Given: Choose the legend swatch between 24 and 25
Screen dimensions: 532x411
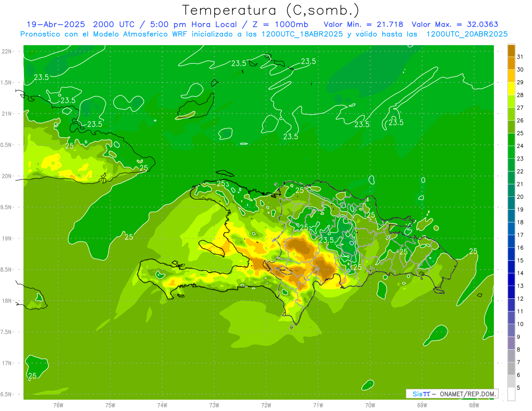Looking at the screenshot, I should click(x=511, y=140).
